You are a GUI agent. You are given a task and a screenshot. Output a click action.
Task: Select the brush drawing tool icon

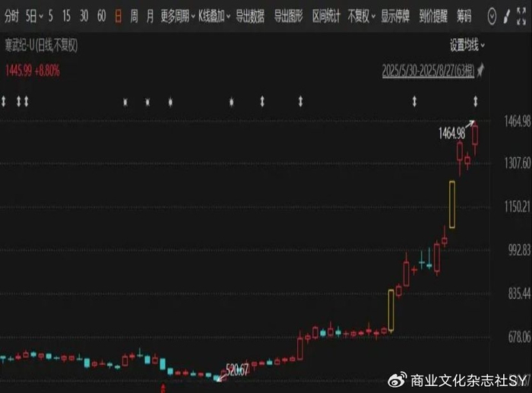pos(507,16)
